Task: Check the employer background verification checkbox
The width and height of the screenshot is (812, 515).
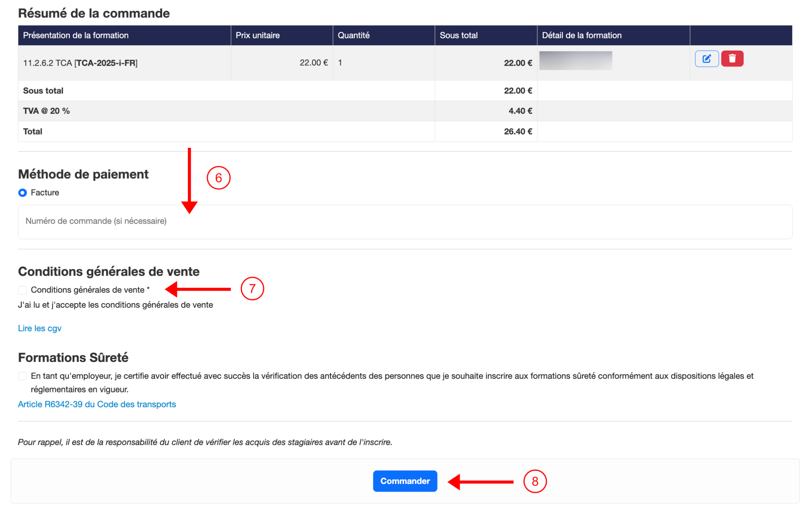Action: pyautogui.click(x=23, y=376)
